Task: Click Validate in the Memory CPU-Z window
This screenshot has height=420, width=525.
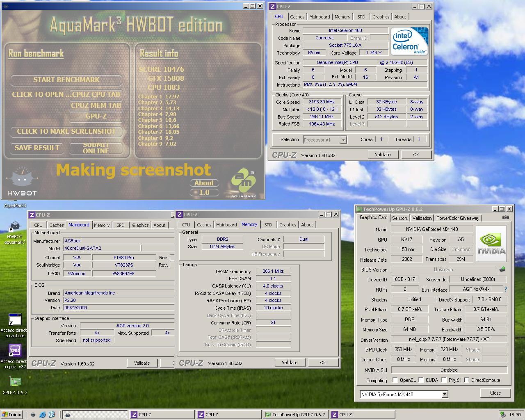Action: pyautogui.click(x=290, y=363)
